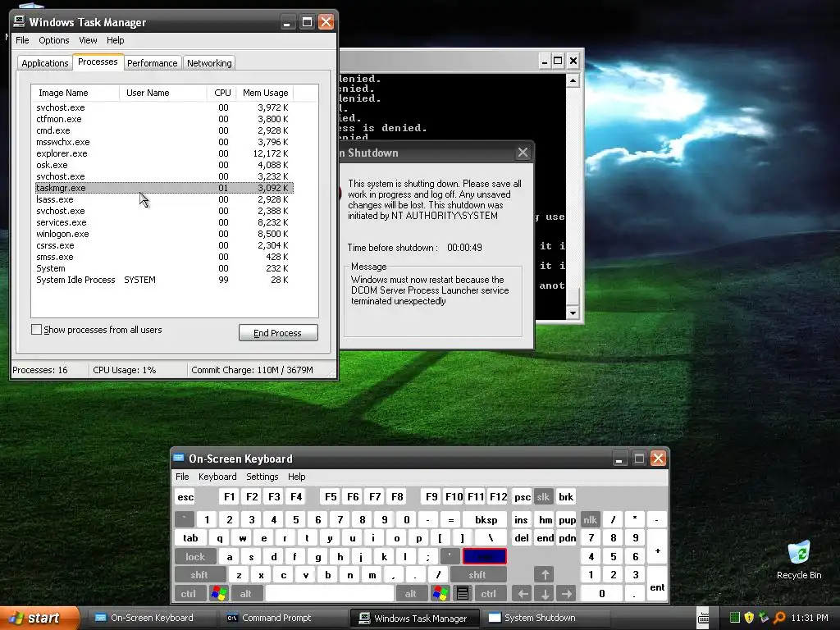Viewport: 840px width, 630px height.
Task: Click the esc key on On-Screen Keyboard
Action: 185,496
